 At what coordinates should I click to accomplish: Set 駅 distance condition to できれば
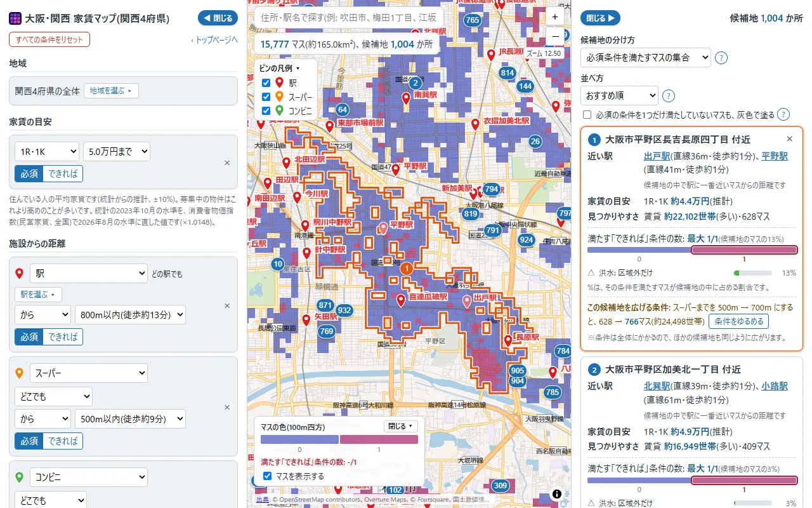point(63,337)
